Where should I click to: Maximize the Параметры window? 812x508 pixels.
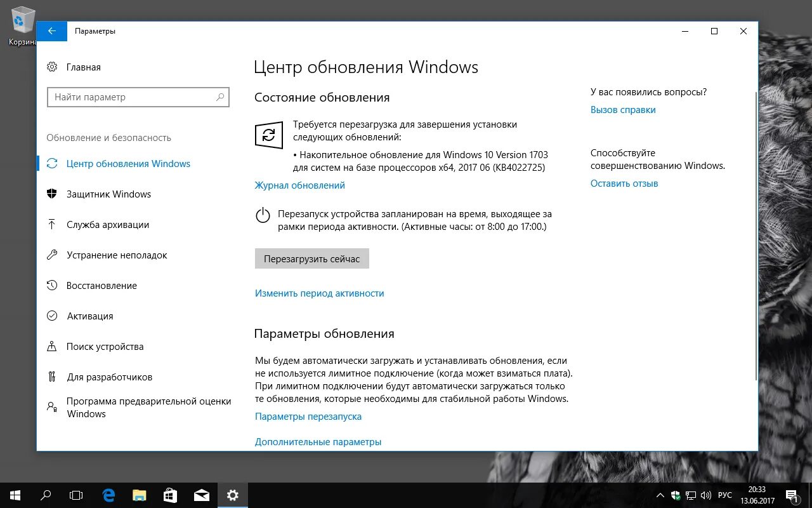click(x=714, y=31)
